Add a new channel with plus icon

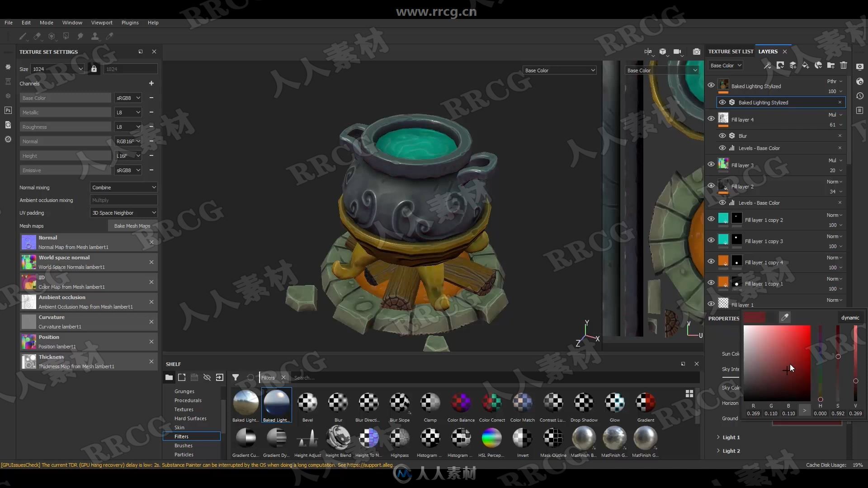(151, 83)
